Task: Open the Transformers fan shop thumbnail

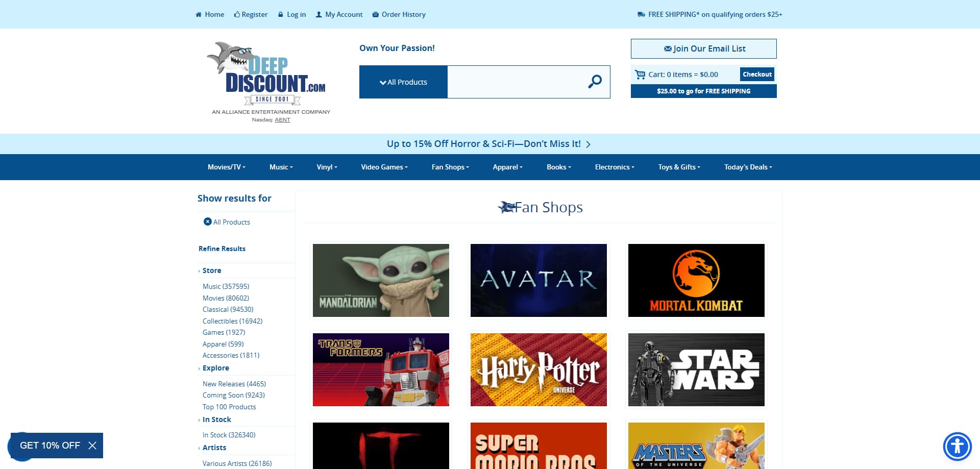Action: click(x=381, y=369)
